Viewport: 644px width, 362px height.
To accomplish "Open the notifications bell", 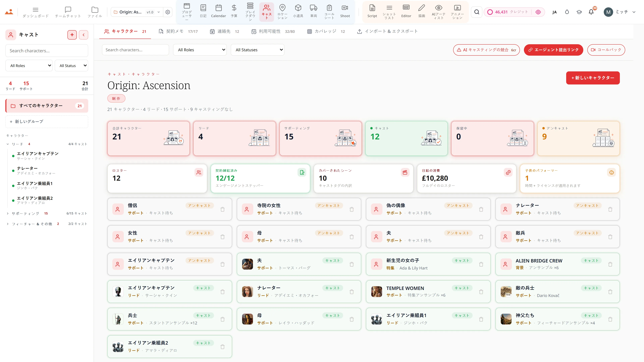I will (591, 12).
